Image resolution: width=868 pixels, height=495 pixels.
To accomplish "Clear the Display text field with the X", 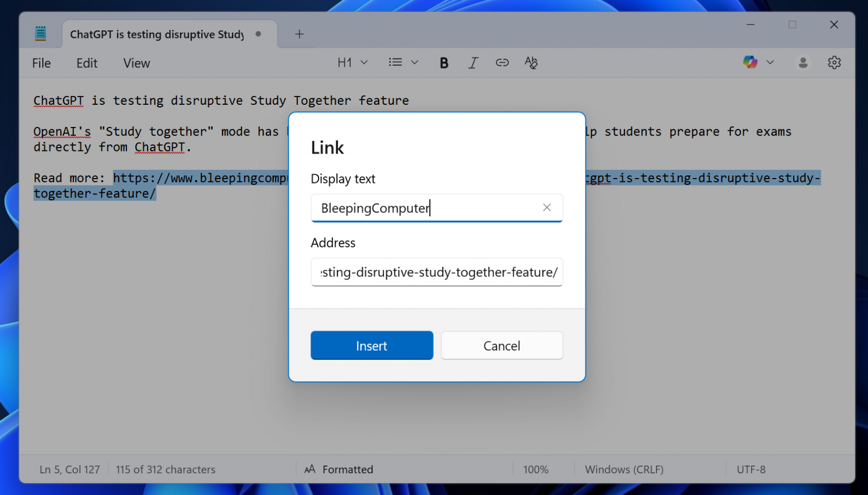I will 546,207.
